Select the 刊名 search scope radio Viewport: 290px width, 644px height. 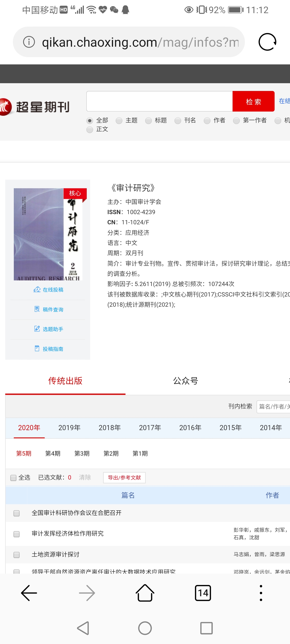(177, 120)
